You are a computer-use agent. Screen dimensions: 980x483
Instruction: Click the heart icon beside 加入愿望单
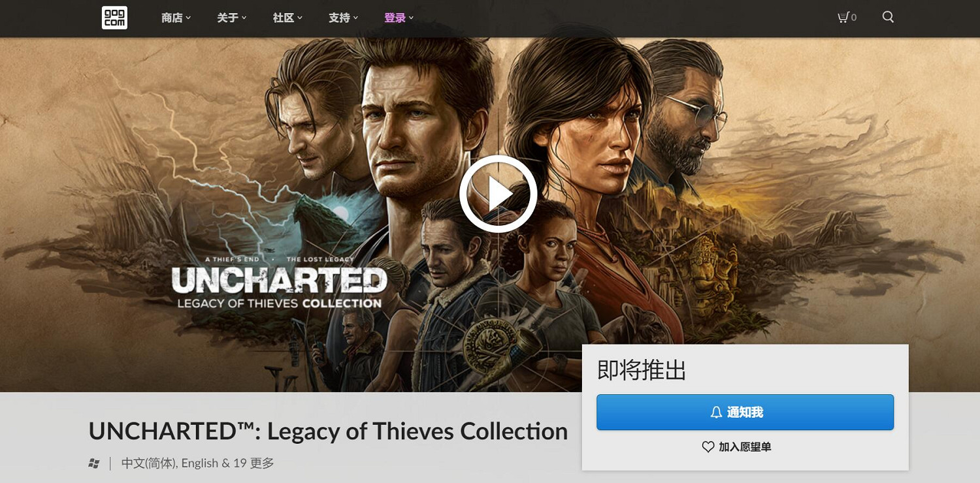click(x=708, y=447)
